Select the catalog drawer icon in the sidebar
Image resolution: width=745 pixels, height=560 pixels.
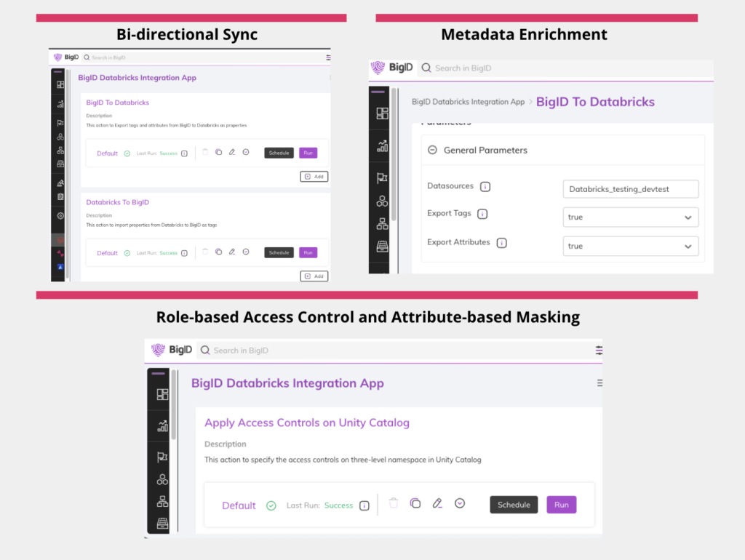[162, 522]
